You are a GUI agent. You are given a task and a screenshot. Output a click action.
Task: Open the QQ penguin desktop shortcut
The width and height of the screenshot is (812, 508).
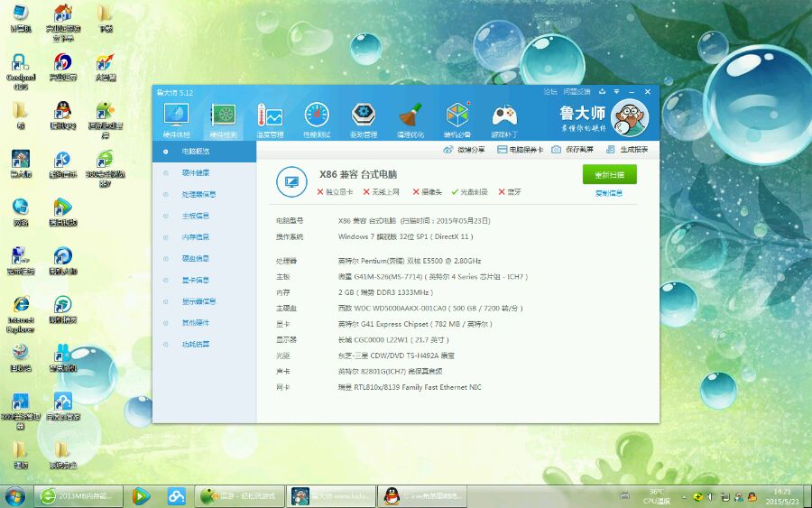pos(62,115)
